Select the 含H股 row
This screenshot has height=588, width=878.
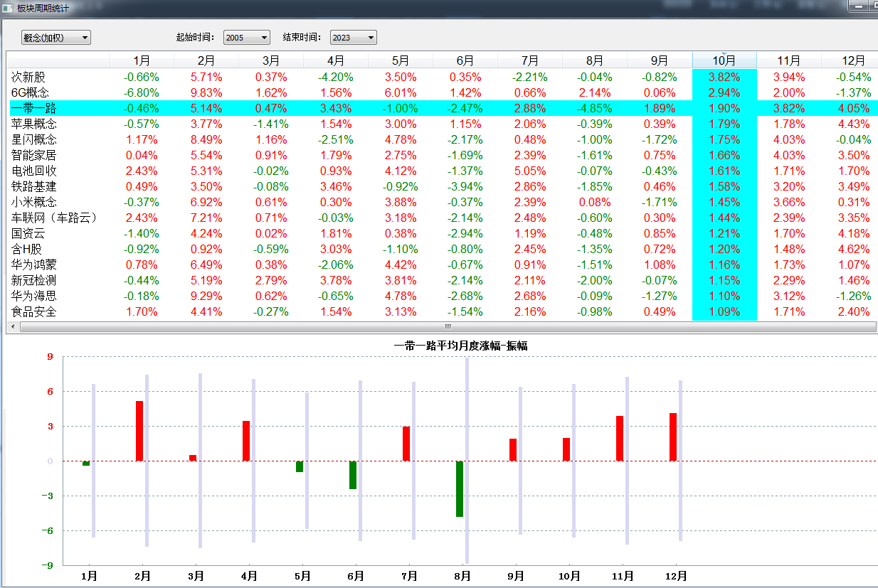point(442,249)
